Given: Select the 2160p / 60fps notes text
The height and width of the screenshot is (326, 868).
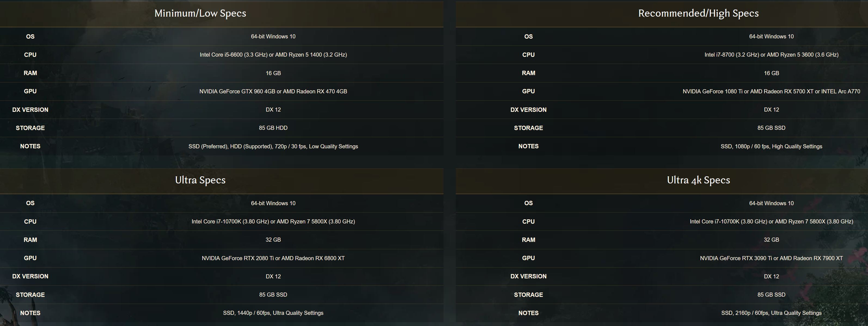Looking at the screenshot, I should 771,313.
